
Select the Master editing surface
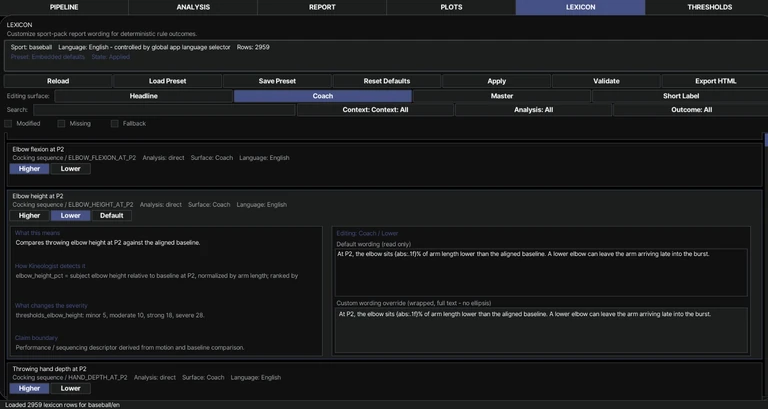click(502, 96)
